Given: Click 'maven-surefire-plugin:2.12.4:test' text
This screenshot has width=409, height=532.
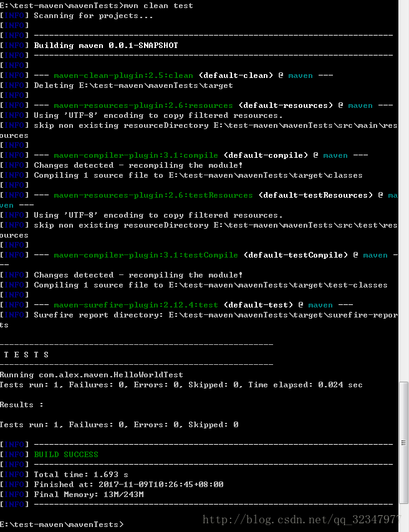Looking at the screenshot, I should [x=136, y=305].
